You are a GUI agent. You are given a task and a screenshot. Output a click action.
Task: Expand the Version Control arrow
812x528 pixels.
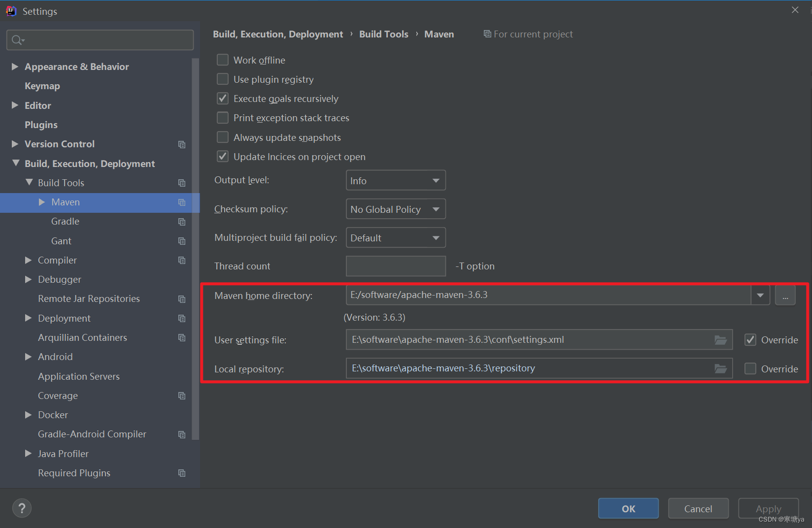pos(15,144)
